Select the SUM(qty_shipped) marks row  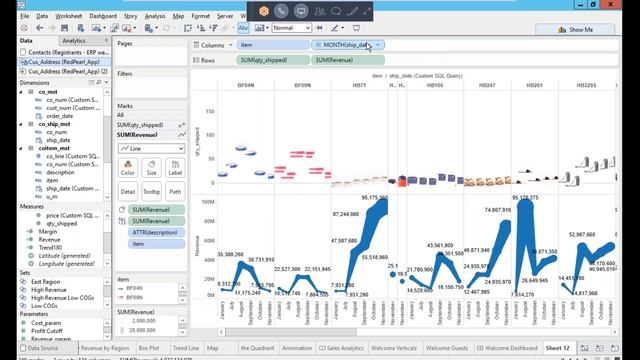(x=151, y=125)
